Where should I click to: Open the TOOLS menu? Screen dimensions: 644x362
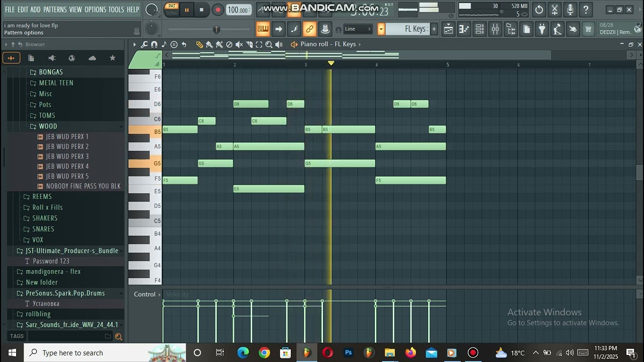point(116,10)
